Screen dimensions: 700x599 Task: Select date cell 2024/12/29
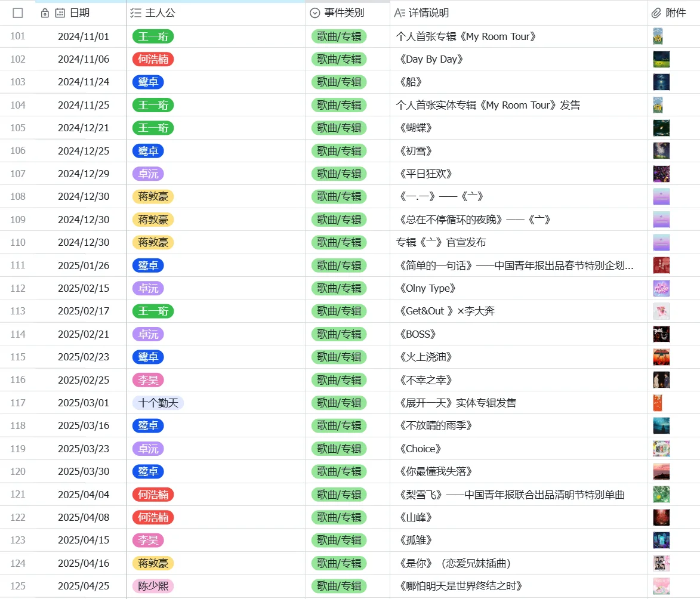(84, 174)
